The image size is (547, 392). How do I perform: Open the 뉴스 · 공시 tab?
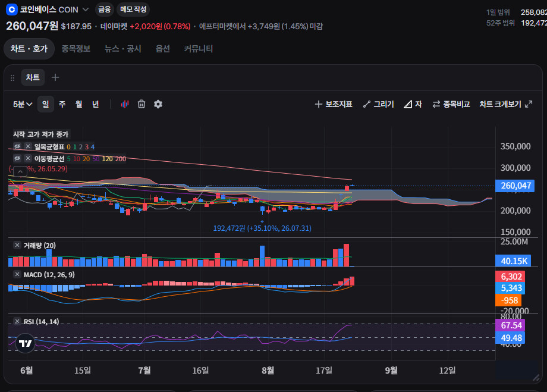(x=123, y=49)
